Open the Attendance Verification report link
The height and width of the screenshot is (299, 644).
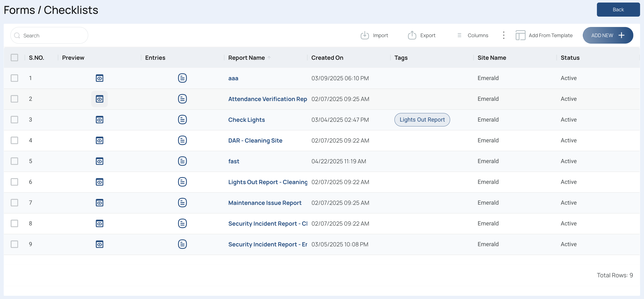[x=268, y=99]
